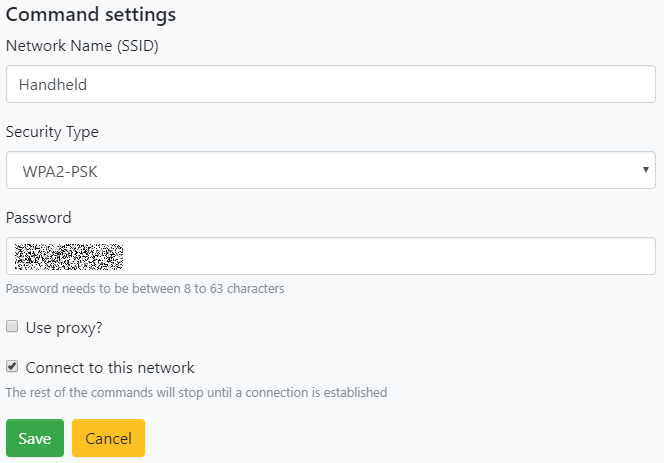Click the "Password" field label
The image size is (664, 463).
39,217
